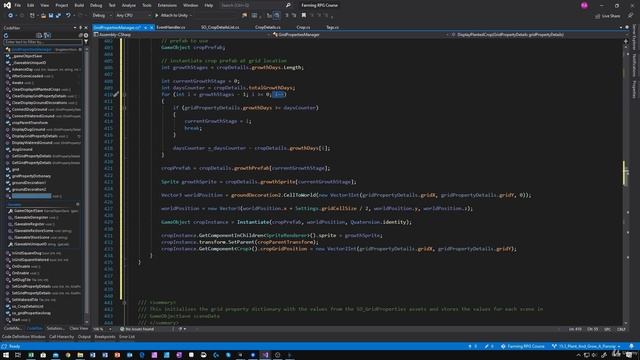Image resolution: width=640 pixels, height=360 pixels.
Task: Click the Visual Studio logo icon
Action: [7, 5]
